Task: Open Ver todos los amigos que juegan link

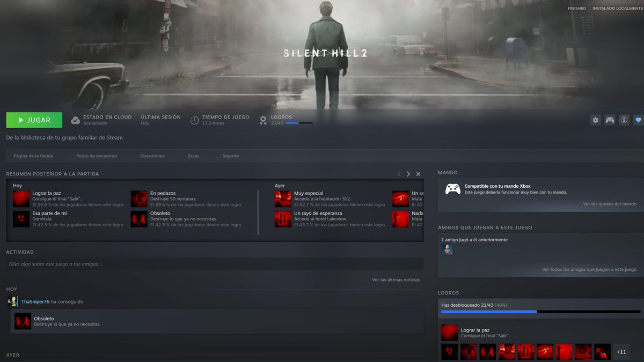Action: point(589,270)
